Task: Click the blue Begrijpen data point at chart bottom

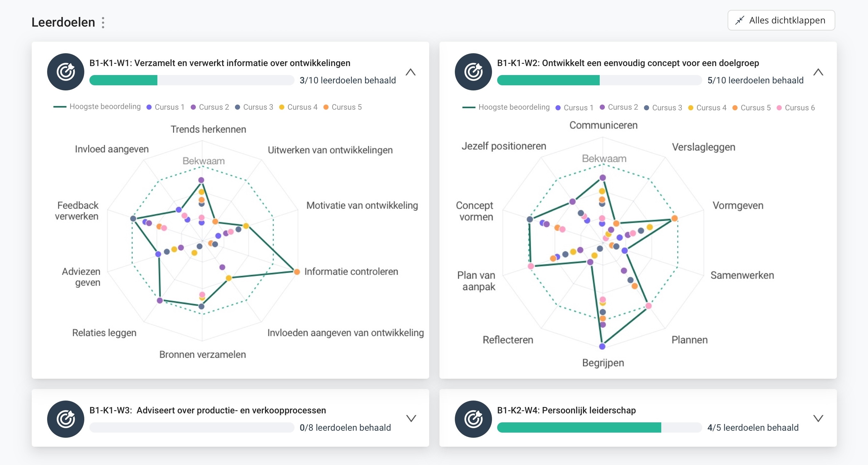Action: point(603,346)
